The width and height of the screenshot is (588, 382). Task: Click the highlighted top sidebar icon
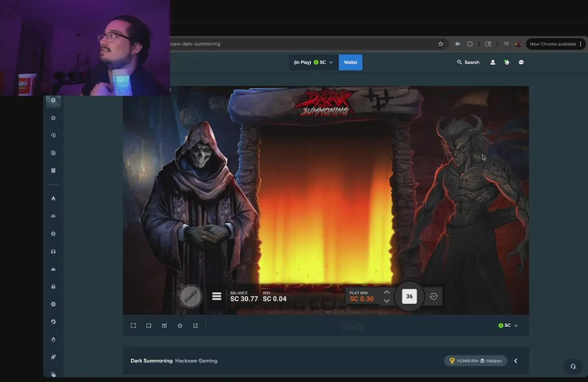point(53,100)
